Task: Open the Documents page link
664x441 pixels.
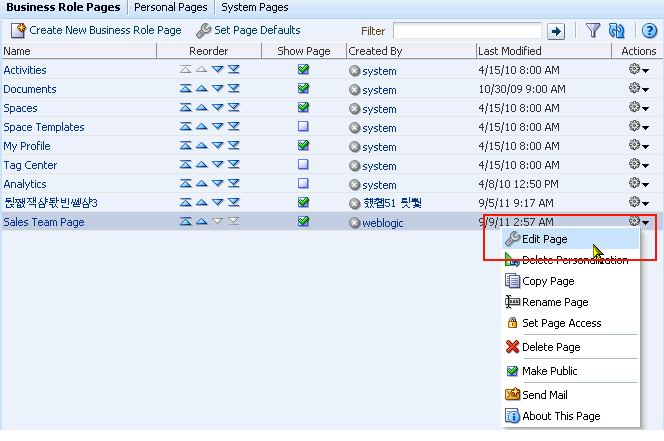Action: pos(30,89)
